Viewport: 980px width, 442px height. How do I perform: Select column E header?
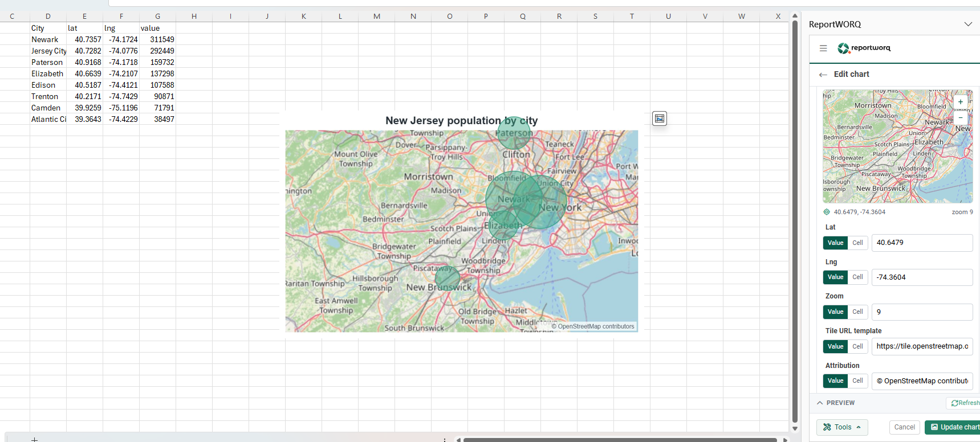point(84,17)
